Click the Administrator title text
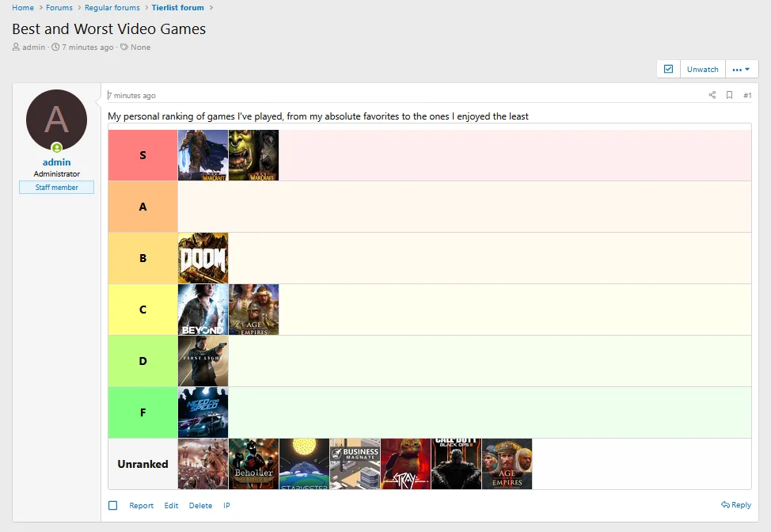The height and width of the screenshot is (532, 771). pos(56,174)
